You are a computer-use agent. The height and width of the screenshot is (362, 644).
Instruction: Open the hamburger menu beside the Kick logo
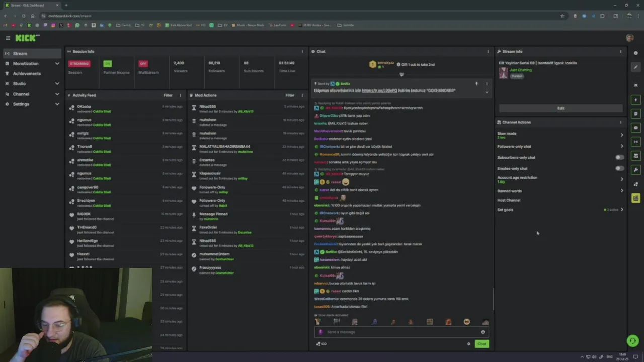(x=8, y=38)
